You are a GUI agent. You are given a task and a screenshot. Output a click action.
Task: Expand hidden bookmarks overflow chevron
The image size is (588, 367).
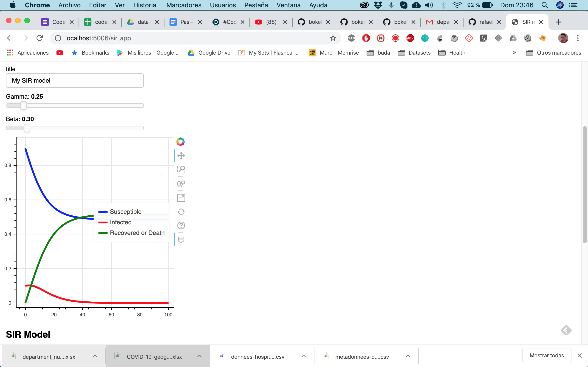(514, 53)
